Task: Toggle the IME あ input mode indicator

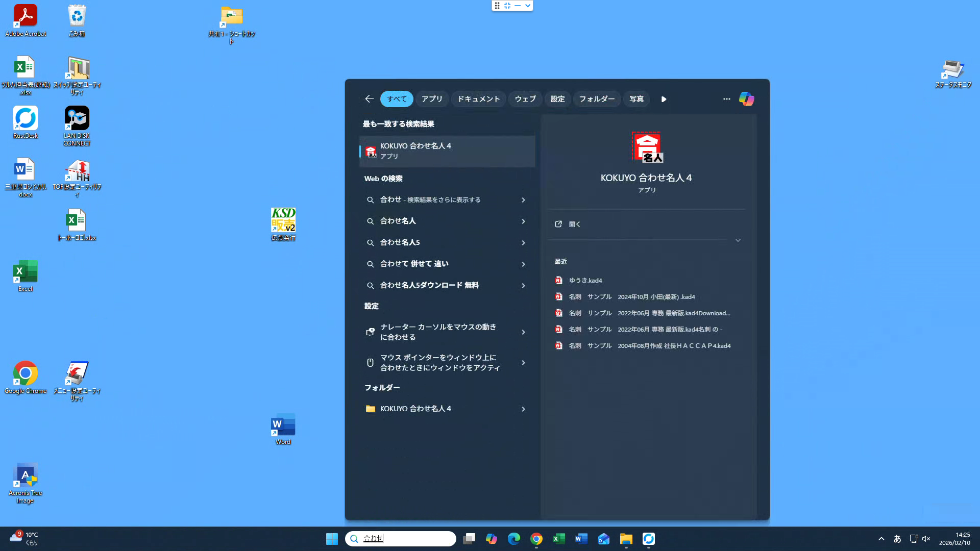Action: (897, 539)
